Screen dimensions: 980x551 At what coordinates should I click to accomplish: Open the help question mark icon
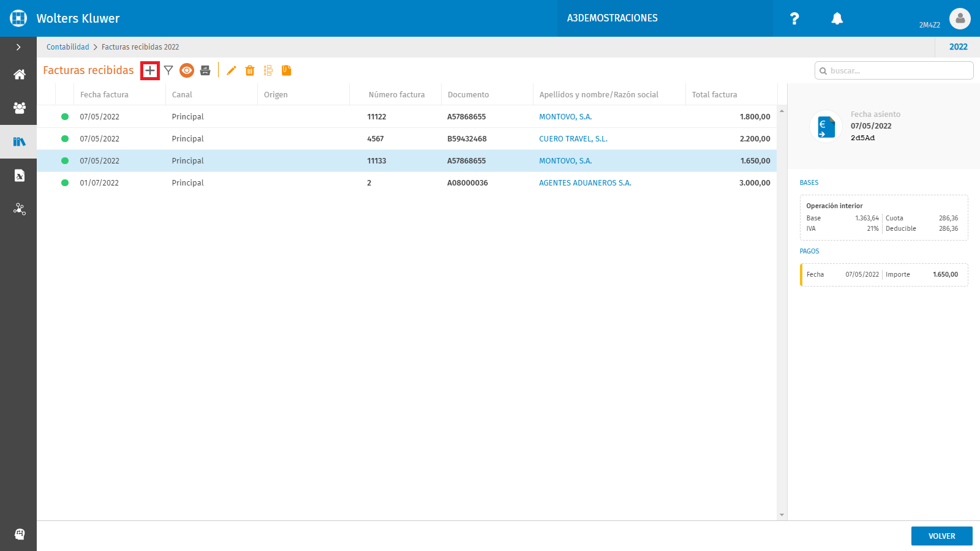(794, 18)
